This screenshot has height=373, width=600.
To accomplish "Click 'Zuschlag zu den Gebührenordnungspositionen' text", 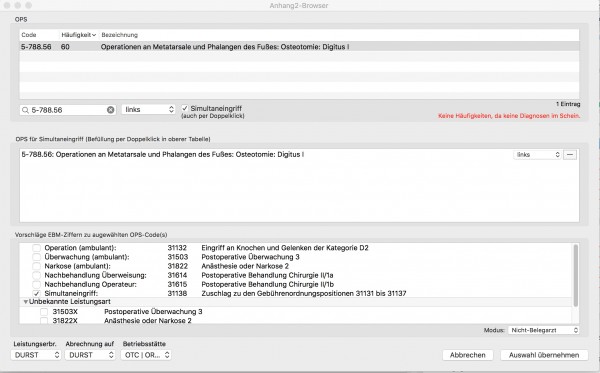I will point(304,293).
